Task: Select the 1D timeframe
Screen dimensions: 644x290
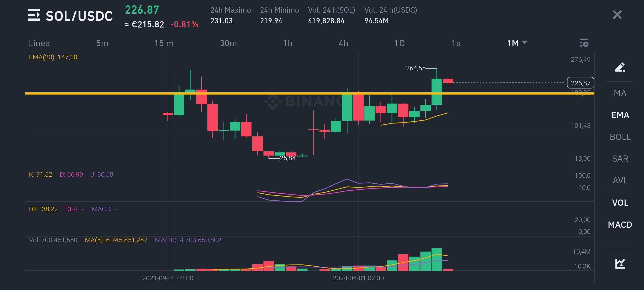Action: (400, 43)
